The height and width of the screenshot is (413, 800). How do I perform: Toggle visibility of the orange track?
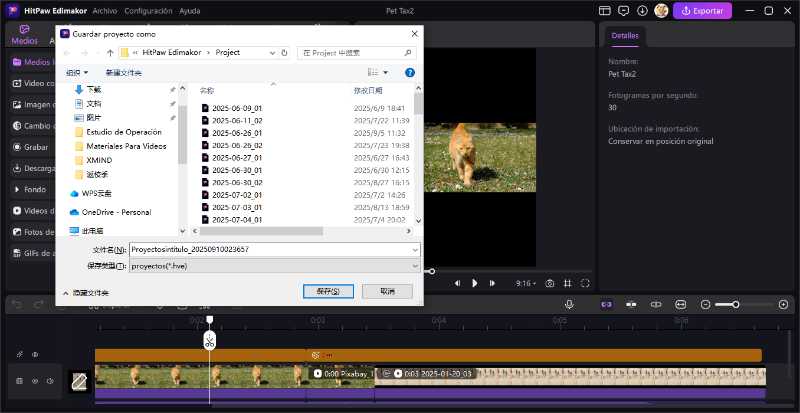(35, 354)
